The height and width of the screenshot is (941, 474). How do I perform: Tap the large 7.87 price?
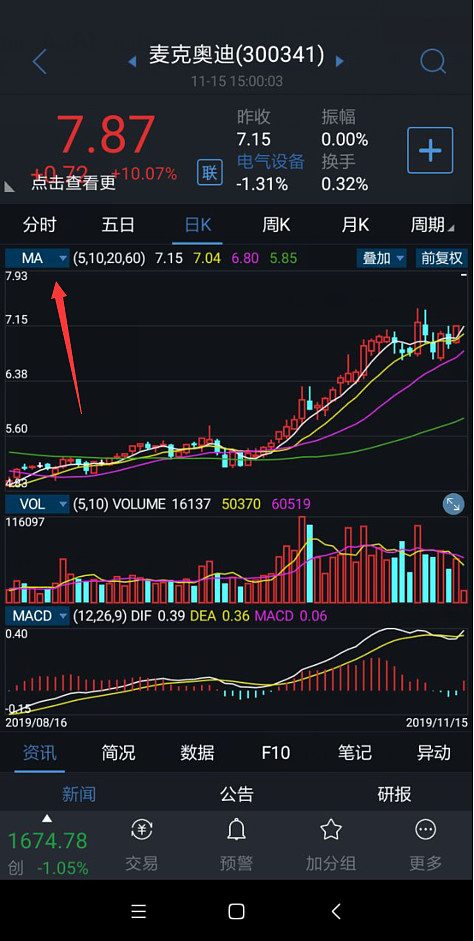click(x=106, y=135)
